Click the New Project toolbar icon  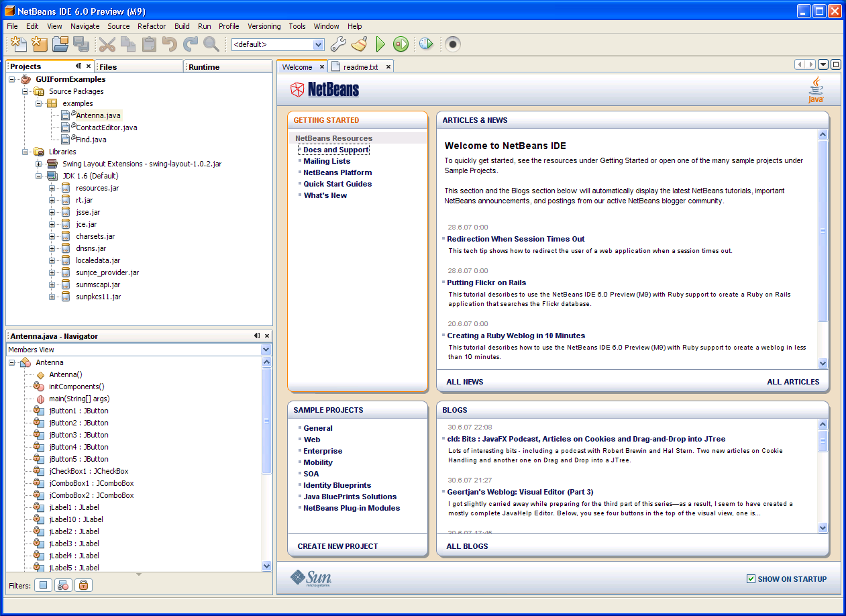40,44
